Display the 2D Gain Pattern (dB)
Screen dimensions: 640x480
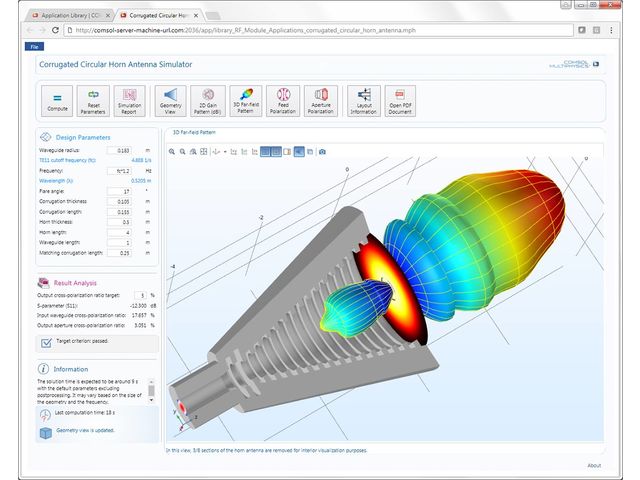pos(208,100)
